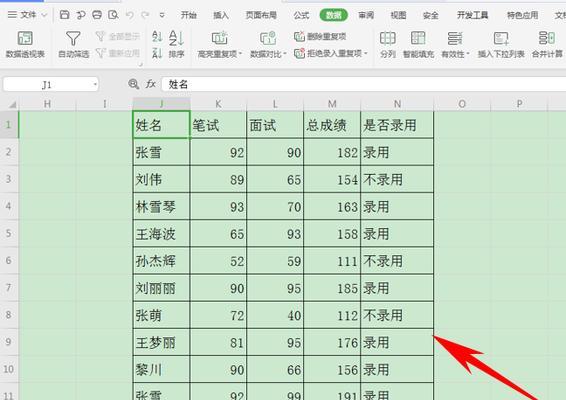Screen dimensions: 566x400
Task: Select the 是否录用 header cell
Action: (397, 125)
